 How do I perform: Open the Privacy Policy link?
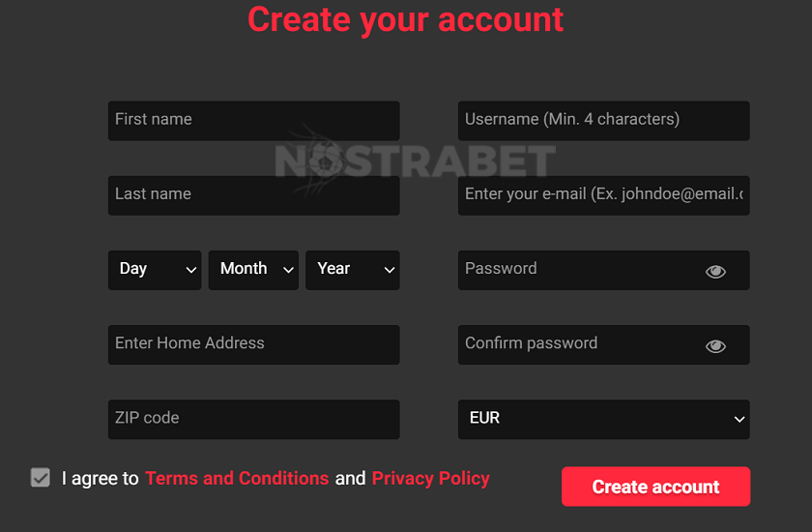pos(430,478)
